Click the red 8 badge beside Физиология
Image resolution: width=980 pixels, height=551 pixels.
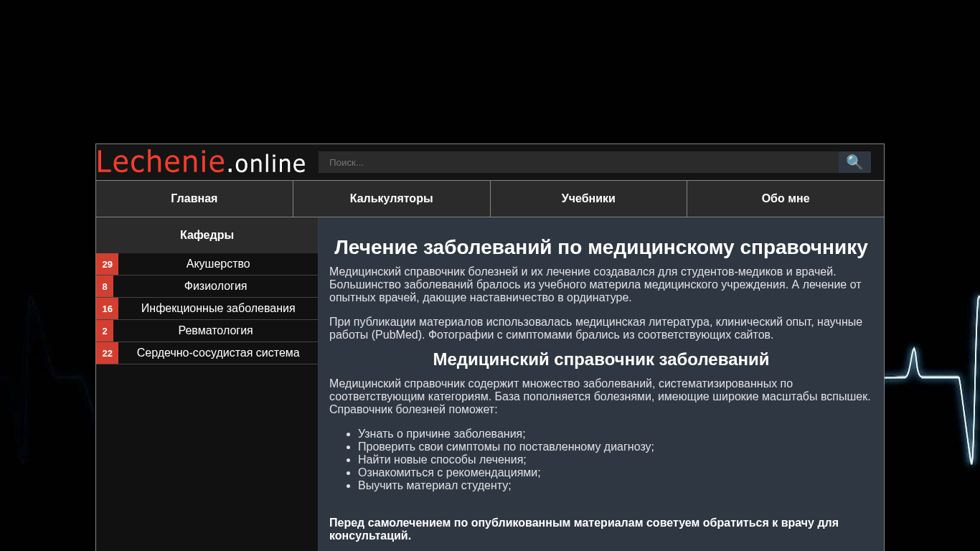tap(105, 286)
